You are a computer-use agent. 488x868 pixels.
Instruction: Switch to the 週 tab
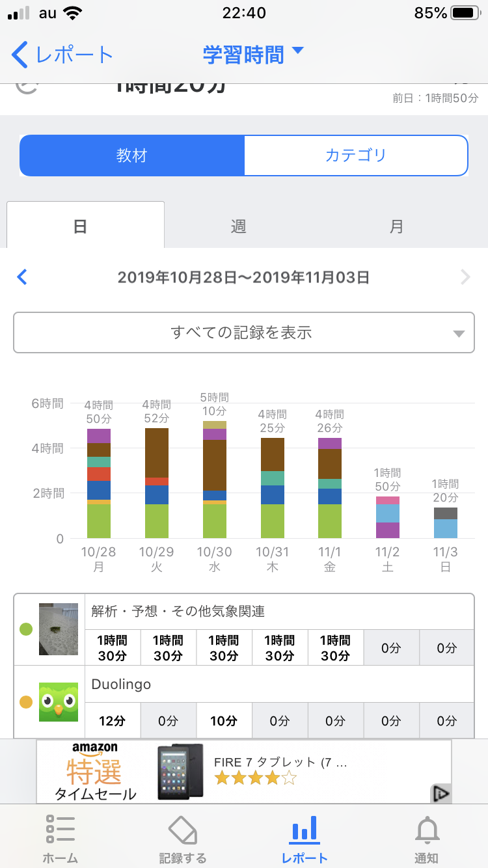pos(238,226)
